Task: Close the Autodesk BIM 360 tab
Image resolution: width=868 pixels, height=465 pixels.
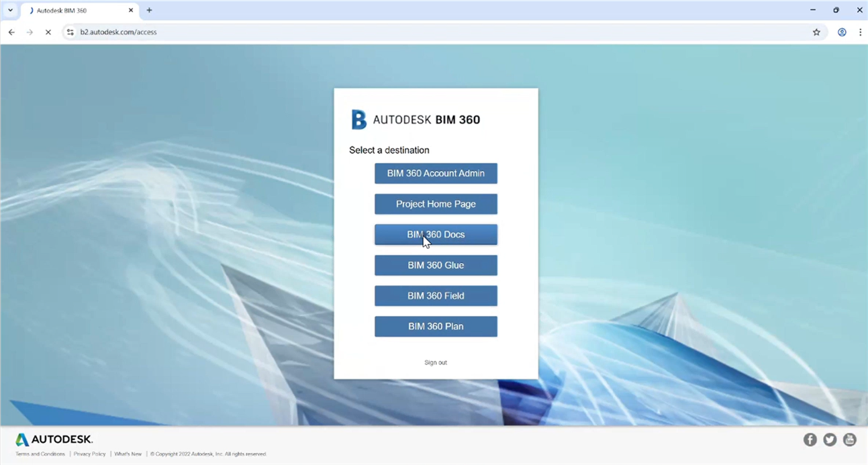Action: coord(131,11)
